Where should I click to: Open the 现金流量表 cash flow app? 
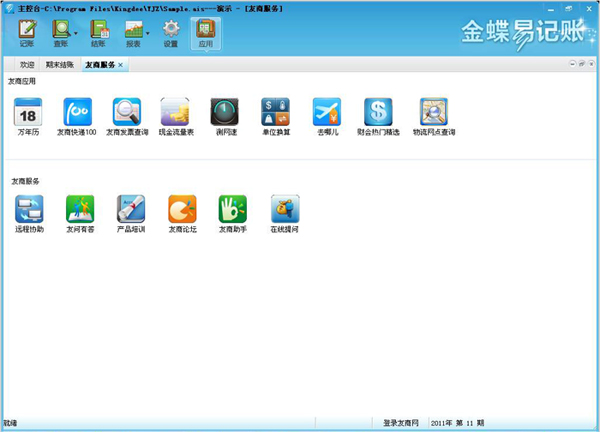176,117
